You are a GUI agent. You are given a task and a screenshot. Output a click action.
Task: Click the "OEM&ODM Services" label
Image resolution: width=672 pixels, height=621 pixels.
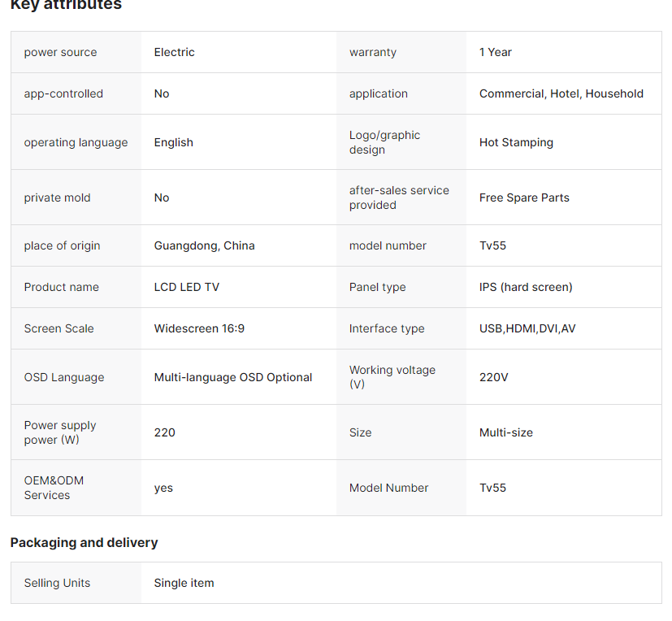pos(54,488)
